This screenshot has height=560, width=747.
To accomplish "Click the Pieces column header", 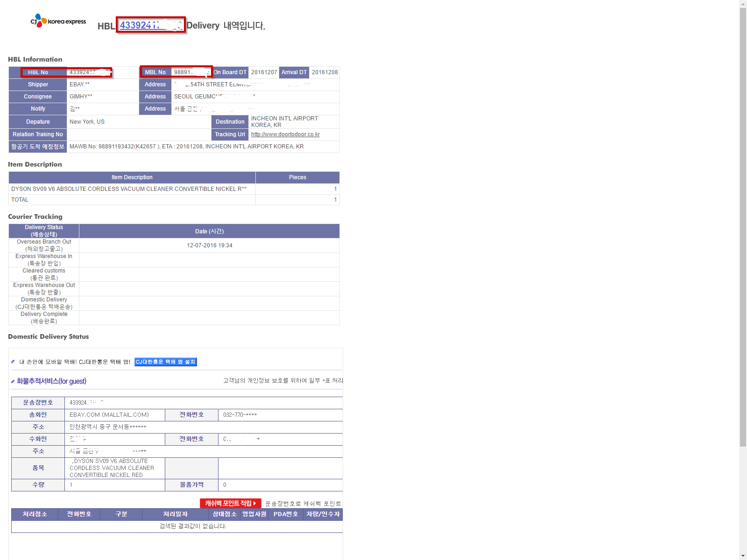I will 297,177.
